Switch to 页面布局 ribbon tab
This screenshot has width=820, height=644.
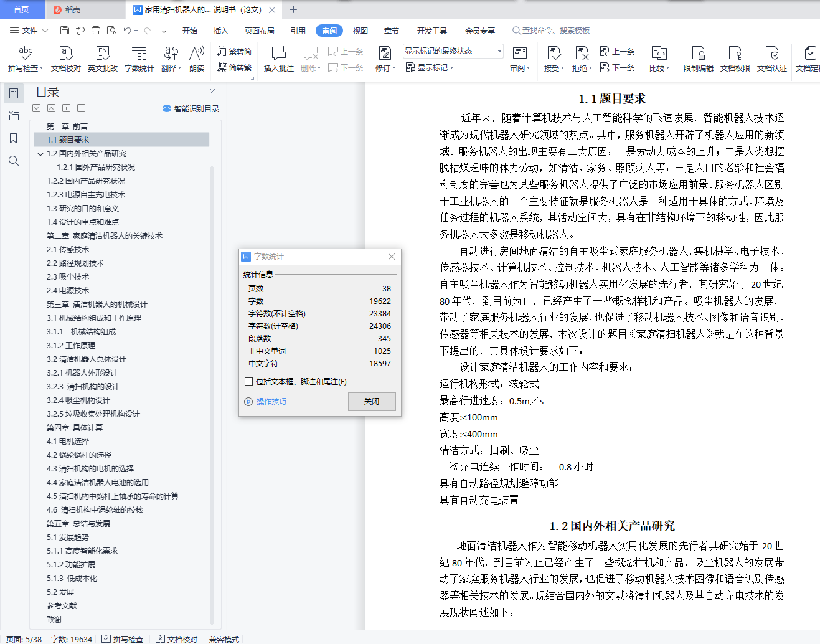point(260,31)
